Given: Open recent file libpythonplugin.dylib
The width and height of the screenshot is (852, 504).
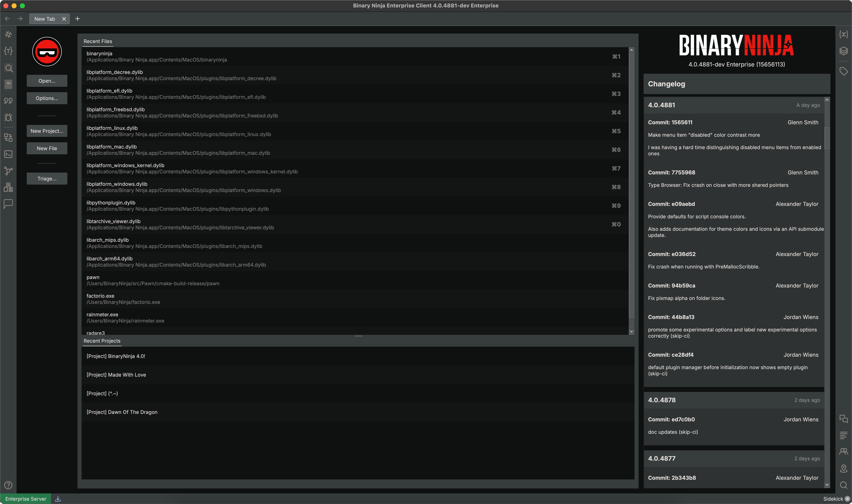Looking at the screenshot, I should coord(355,206).
